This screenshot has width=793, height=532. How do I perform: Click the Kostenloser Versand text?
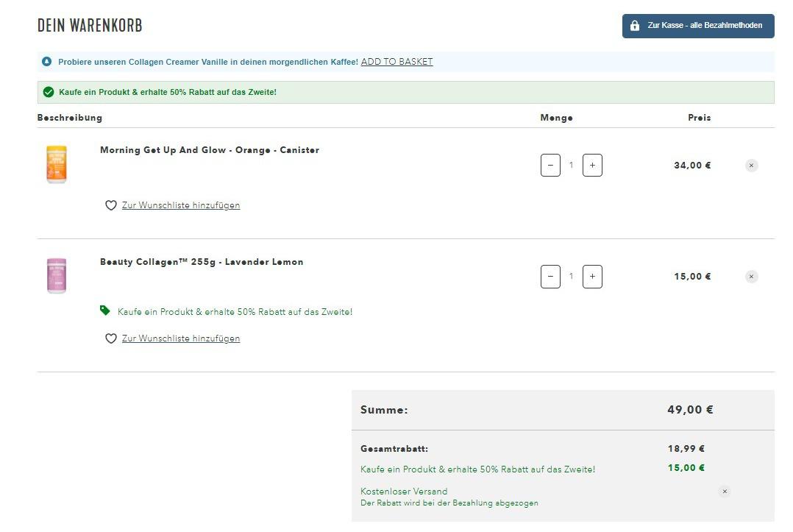click(404, 492)
